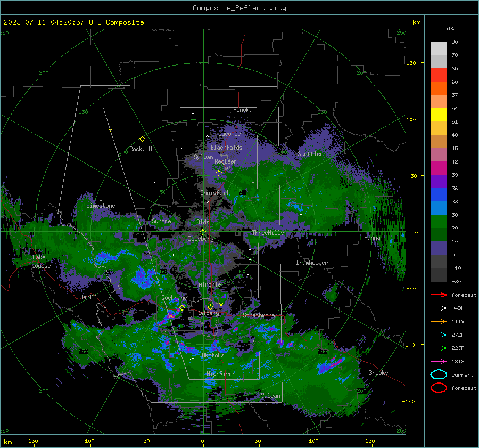
Task: Select the Lacombe city label
Action: (229, 134)
